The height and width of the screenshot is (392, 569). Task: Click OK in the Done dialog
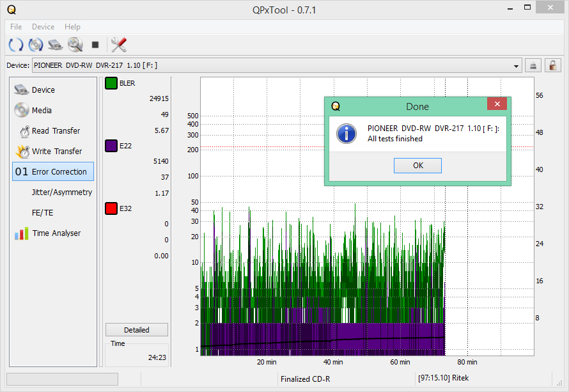(x=417, y=166)
